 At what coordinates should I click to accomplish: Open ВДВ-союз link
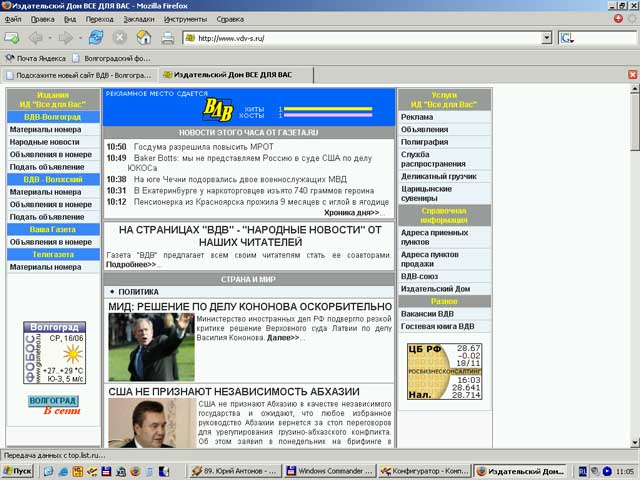pyautogui.click(x=419, y=276)
